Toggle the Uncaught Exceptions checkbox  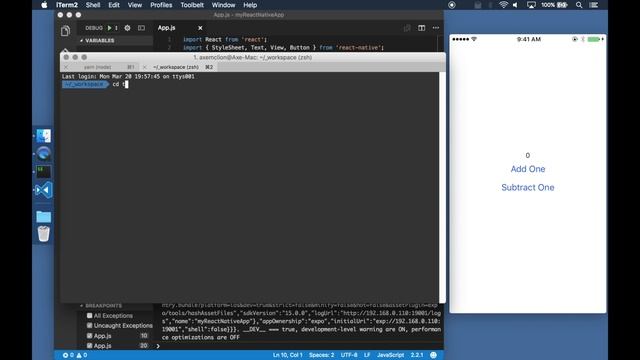click(x=89, y=325)
